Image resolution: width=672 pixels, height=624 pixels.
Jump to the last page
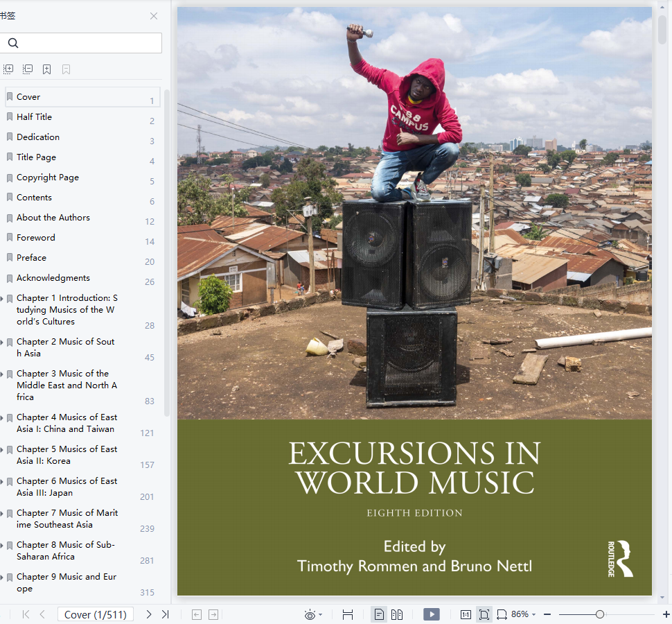166,614
